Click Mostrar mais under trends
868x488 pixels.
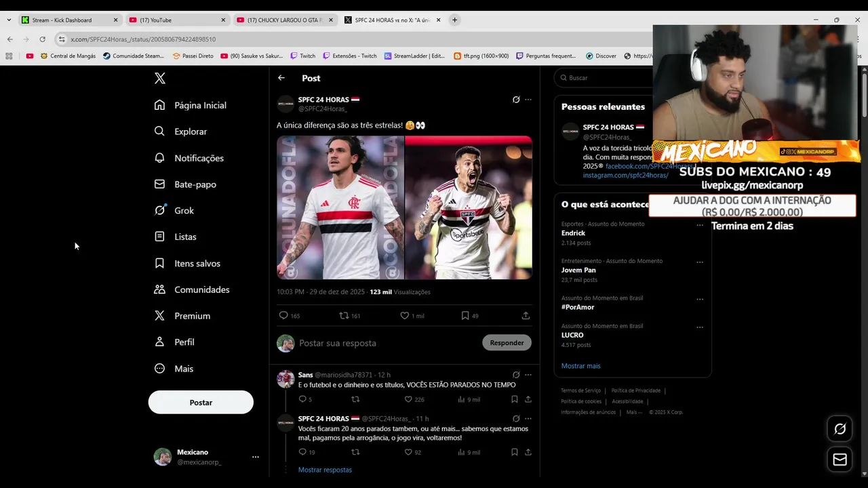(580, 366)
